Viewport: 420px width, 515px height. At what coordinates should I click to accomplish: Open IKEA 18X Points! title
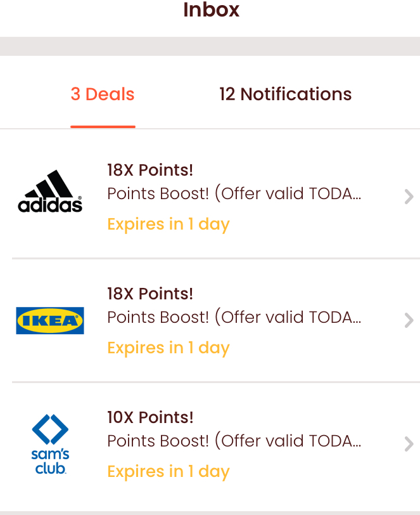pos(150,294)
